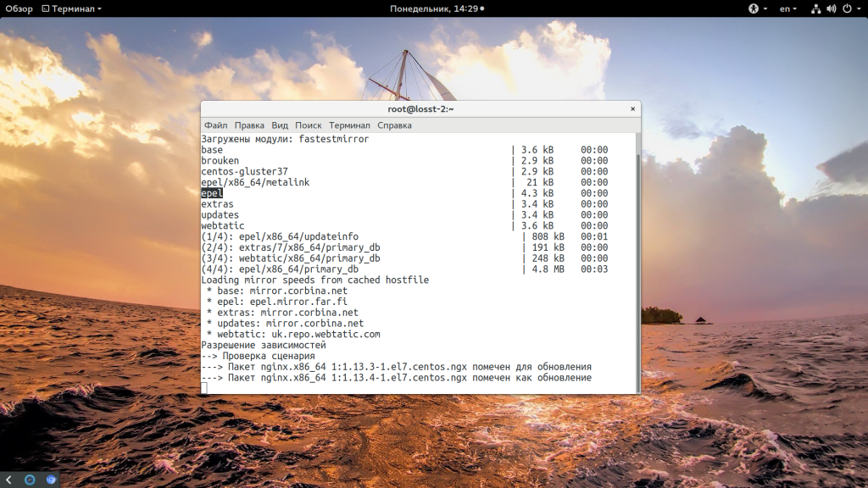Open the Файл menu
This screenshot has width=868, height=488.
click(215, 125)
